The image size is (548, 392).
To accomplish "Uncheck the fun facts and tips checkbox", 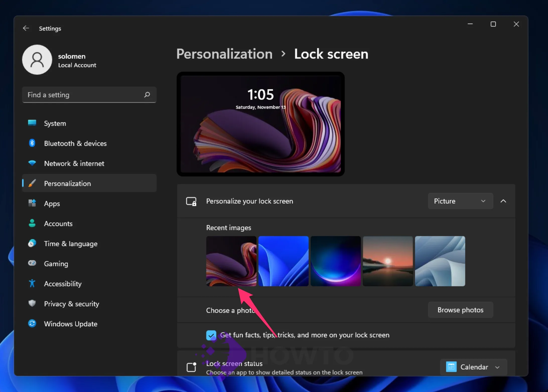I will (211, 335).
